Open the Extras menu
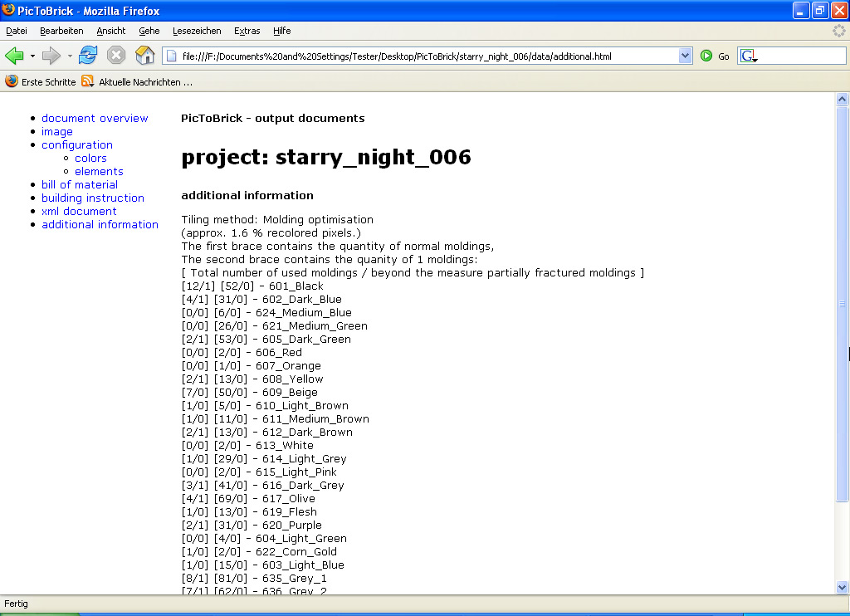850x616 pixels. coord(247,31)
